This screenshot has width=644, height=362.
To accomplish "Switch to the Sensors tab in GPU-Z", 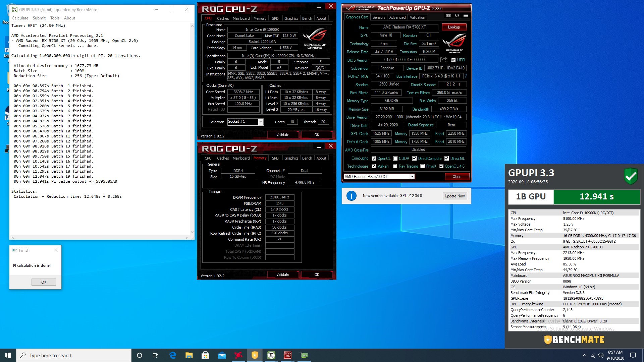I will tap(379, 17).
